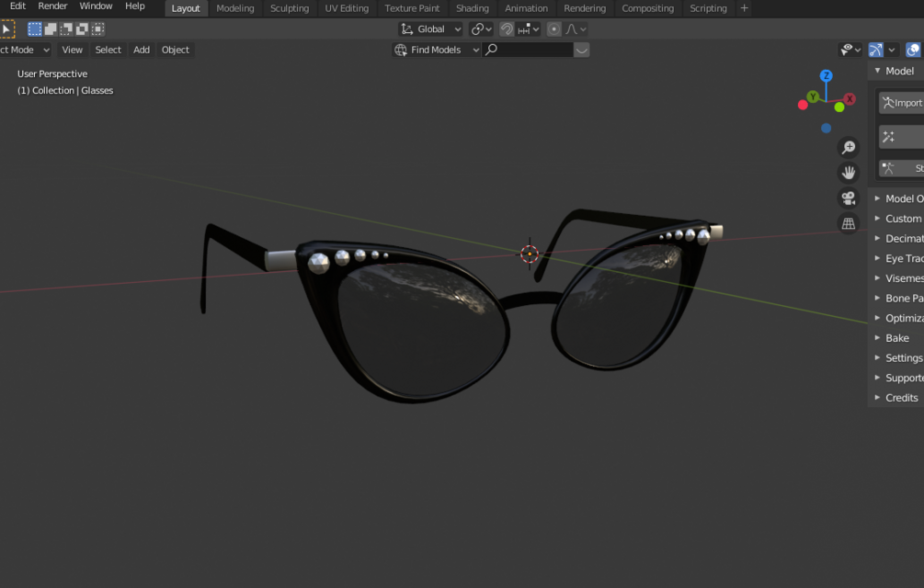
Task: Open the Add menu in viewport header
Action: [x=142, y=50]
